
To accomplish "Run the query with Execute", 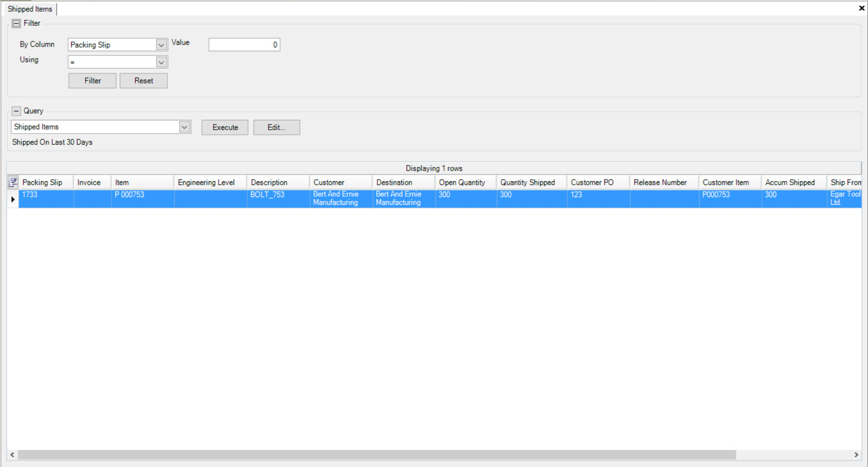I will pos(225,128).
